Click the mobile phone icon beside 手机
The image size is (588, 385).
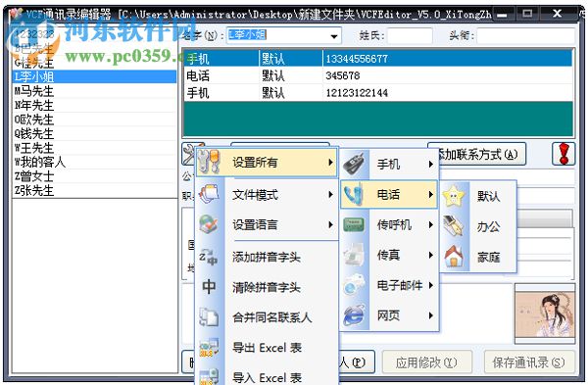tap(354, 164)
